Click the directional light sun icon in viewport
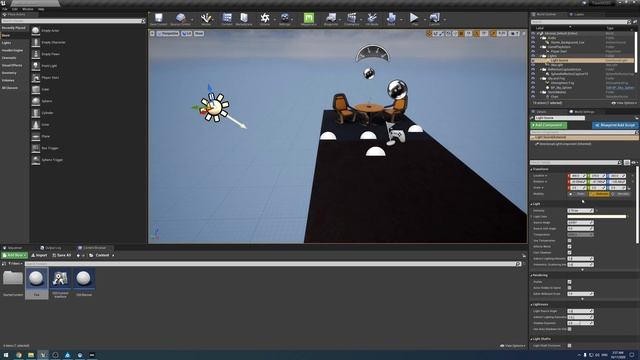The height and width of the screenshot is (360, 640). [x=215, y=107]
